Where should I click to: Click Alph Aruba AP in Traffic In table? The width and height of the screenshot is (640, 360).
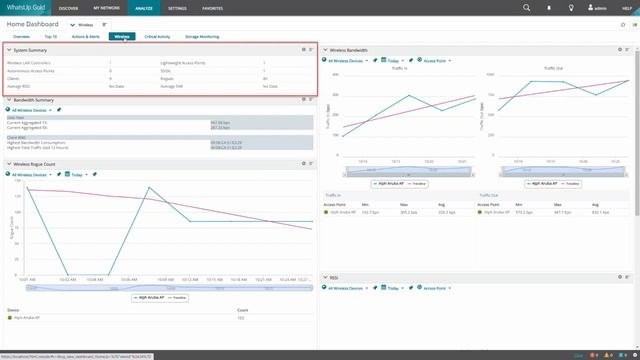[x=343, y=212]
